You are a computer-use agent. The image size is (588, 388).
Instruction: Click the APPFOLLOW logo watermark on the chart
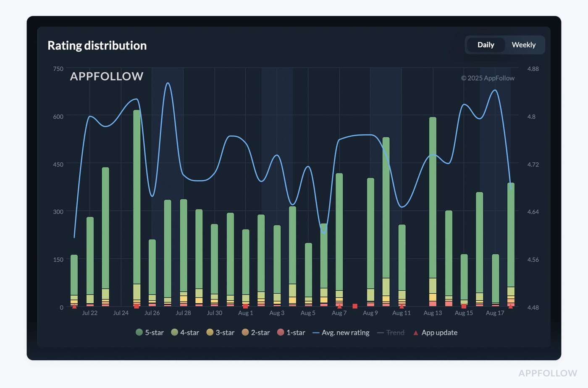point(106,76)
